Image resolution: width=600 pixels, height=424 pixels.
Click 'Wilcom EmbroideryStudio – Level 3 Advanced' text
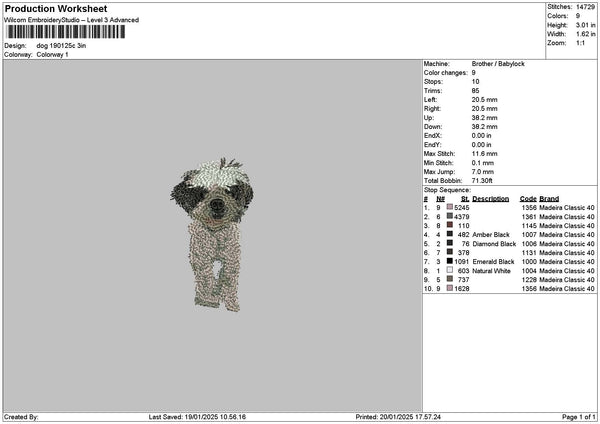coord(72,20)
